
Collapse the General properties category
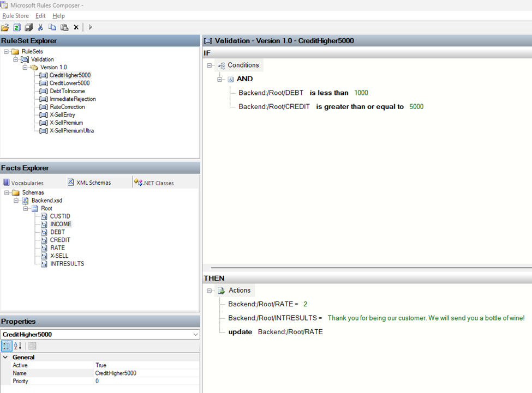click(5, 358)
